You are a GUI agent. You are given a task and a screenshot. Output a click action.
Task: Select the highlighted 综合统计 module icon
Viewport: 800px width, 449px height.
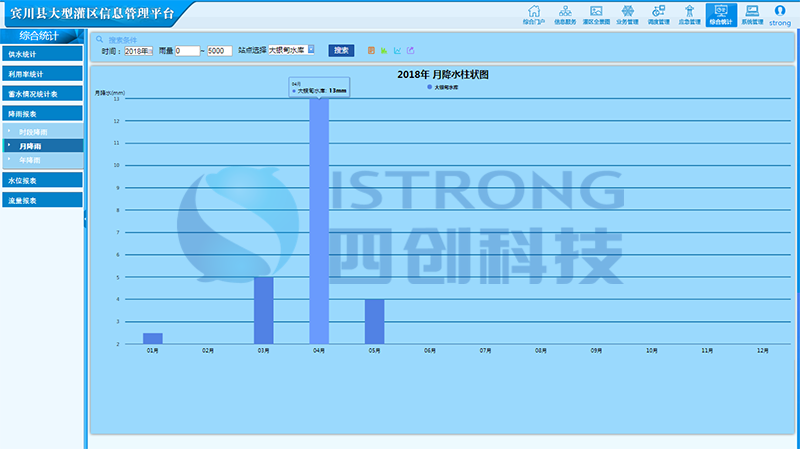click(x=721, y=15)
